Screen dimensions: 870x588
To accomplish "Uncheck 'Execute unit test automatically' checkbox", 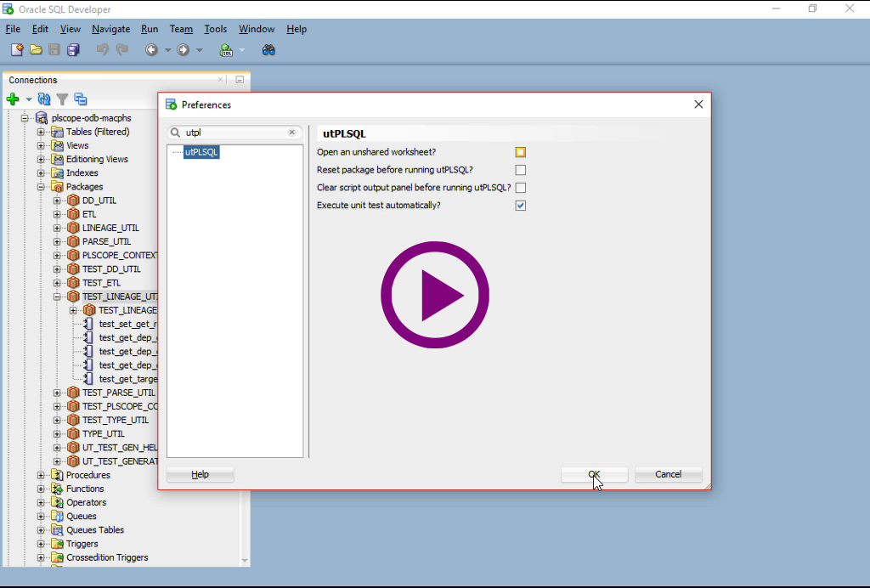I will 521,206.
